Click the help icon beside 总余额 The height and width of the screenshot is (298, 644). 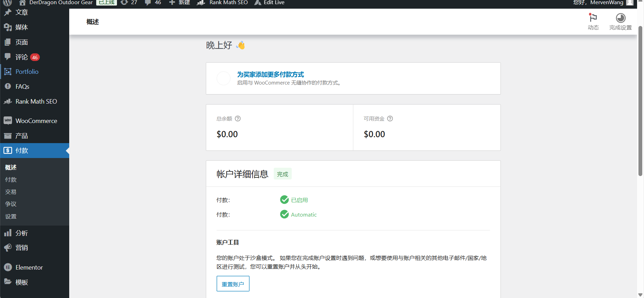238,119
